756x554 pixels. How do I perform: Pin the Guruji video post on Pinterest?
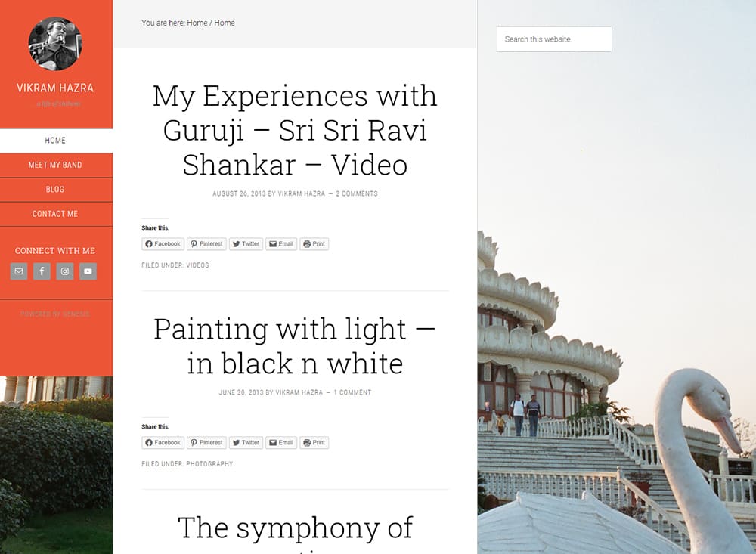click(206, 244)
